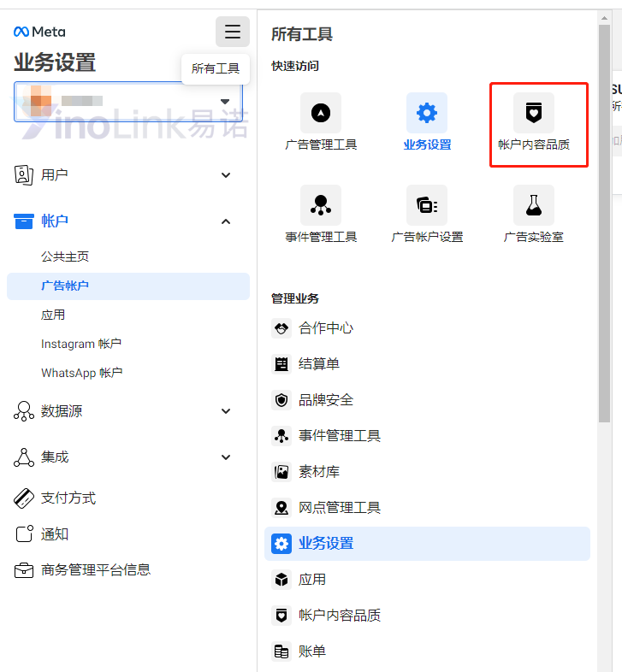The image size is (622, 672).
Task: Click the 素材库 image icon
Action: coord(281,472)
